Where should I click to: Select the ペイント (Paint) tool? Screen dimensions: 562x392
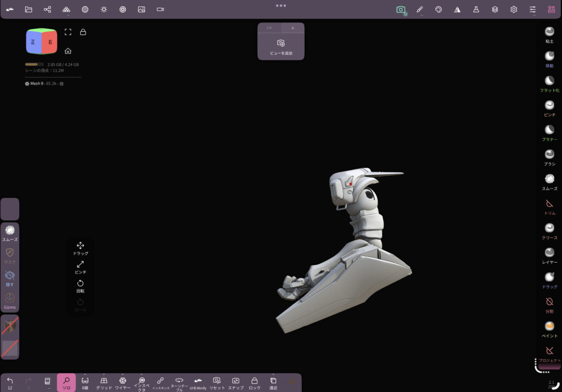pos(549,329)
